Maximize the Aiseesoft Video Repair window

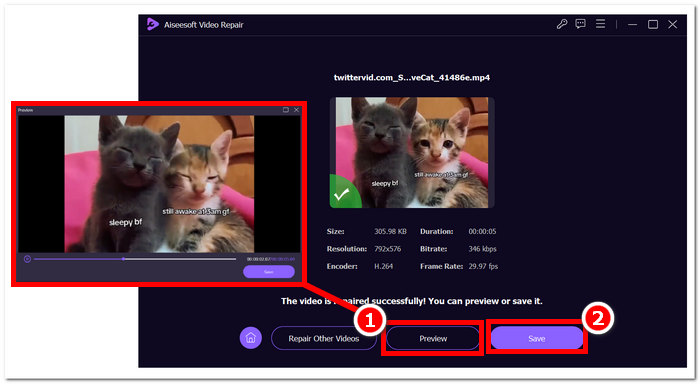coord(653,25)
